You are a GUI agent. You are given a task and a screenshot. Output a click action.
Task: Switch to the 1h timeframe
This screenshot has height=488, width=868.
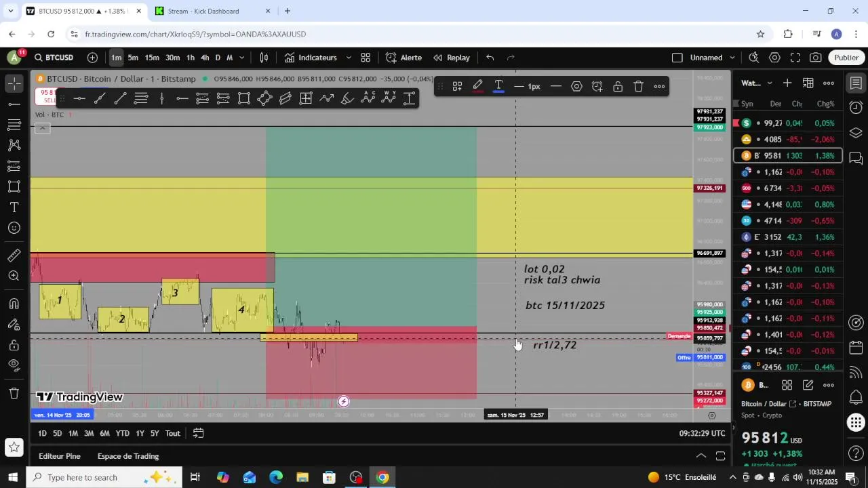tap(191, 58)
